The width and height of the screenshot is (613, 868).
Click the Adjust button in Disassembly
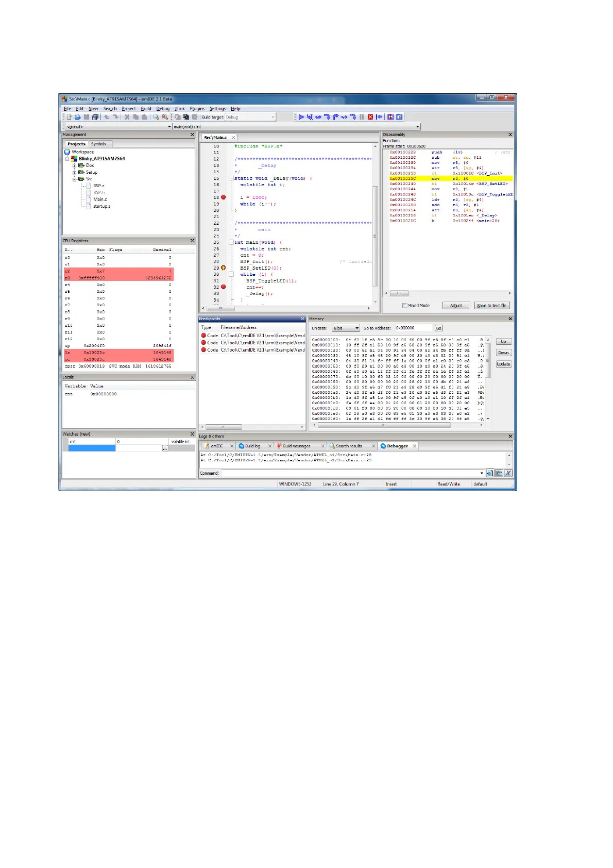456,306
